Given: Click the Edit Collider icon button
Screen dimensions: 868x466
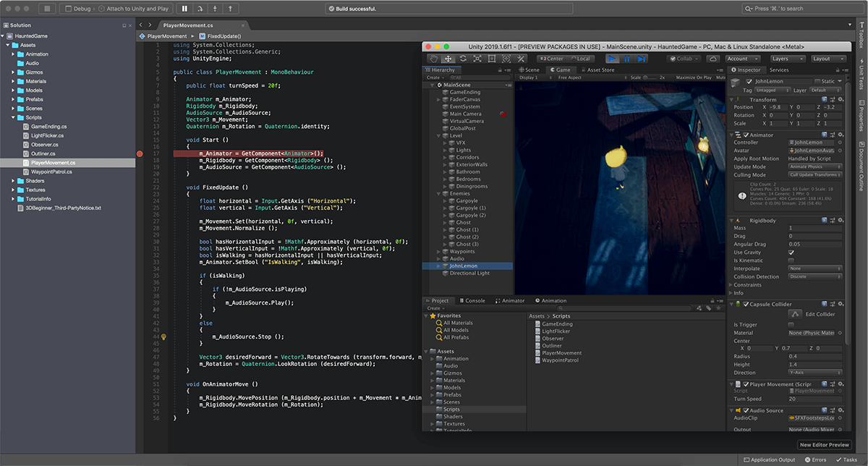Looking at the screenshot, I should pyautogui.click(x=794, y=314).
